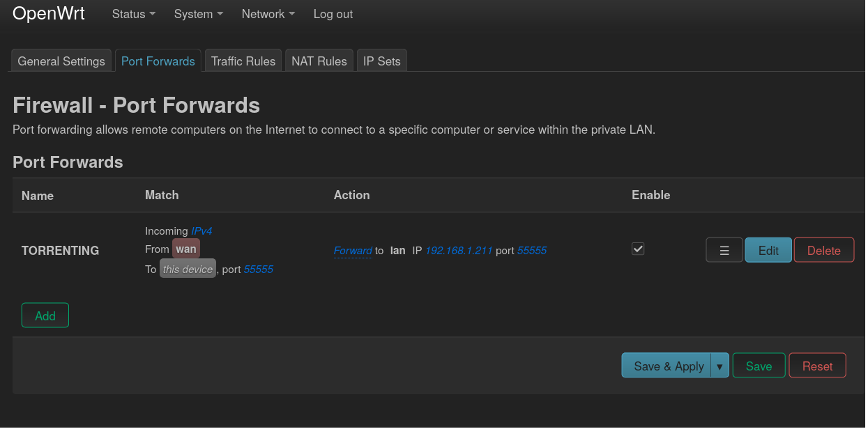This screenshot has height=429, width=868.
Task: Open the IP Sets tab
Action: tap(381, 61)
